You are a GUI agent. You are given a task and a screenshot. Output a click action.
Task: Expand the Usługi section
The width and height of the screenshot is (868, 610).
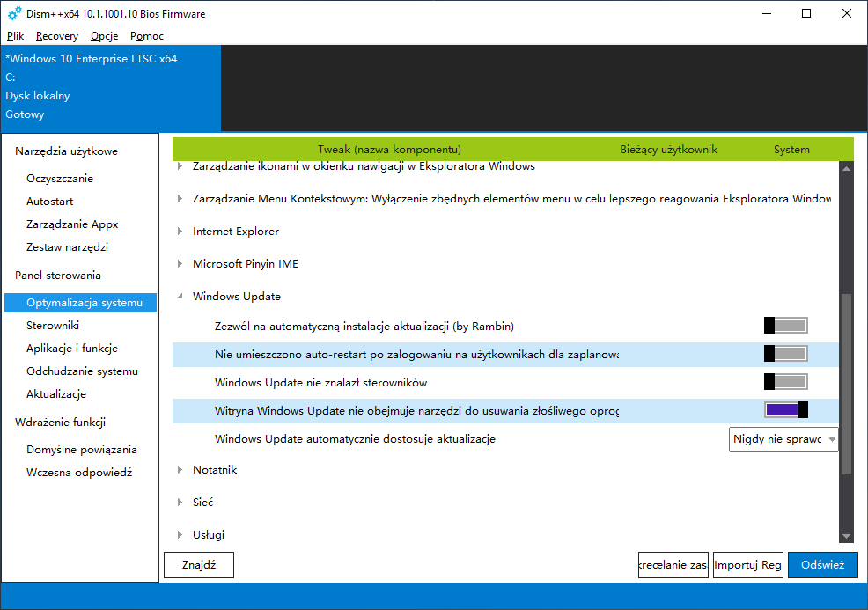(x=181, y=535)
